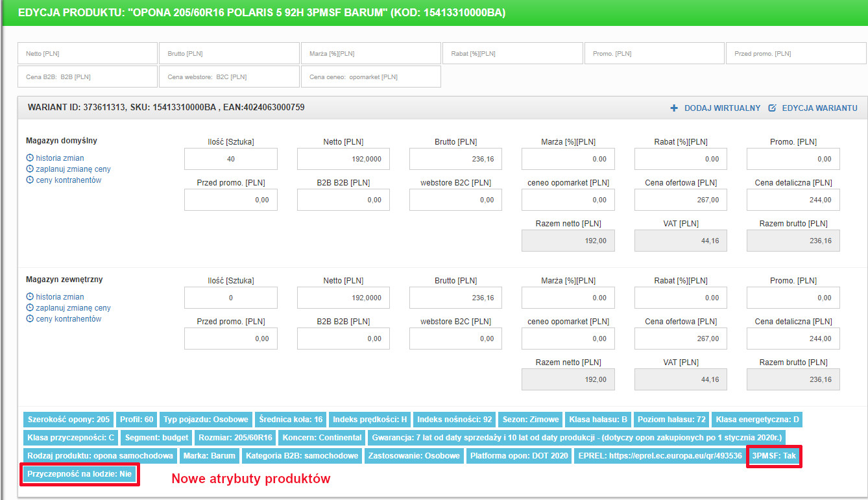Edit Cena ofertowa field in Magazyn domyślny
Image resolution: width=868 pixels, height=500 pixels.
(681, 200)
